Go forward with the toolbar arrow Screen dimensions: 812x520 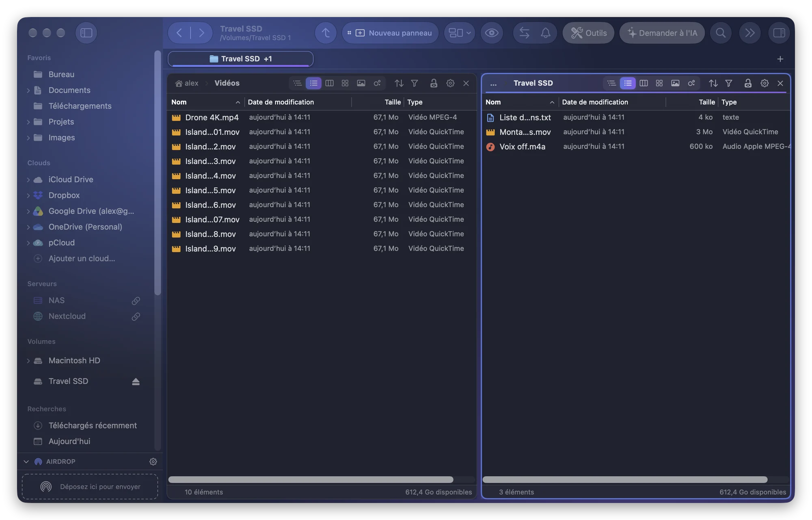coord(201,32)
